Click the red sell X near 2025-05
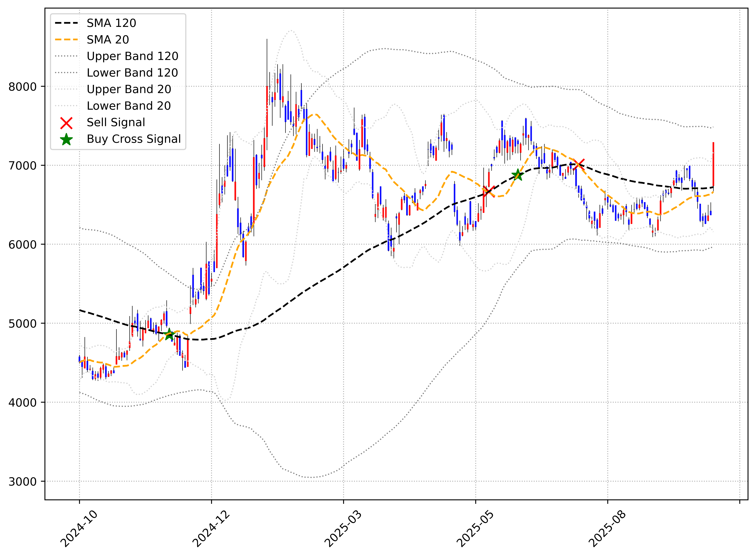The width and height of the screenshot is (756, 557). 489,192
